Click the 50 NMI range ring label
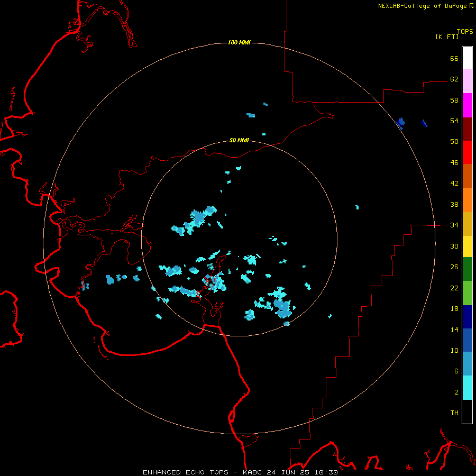 coord(239,140)
